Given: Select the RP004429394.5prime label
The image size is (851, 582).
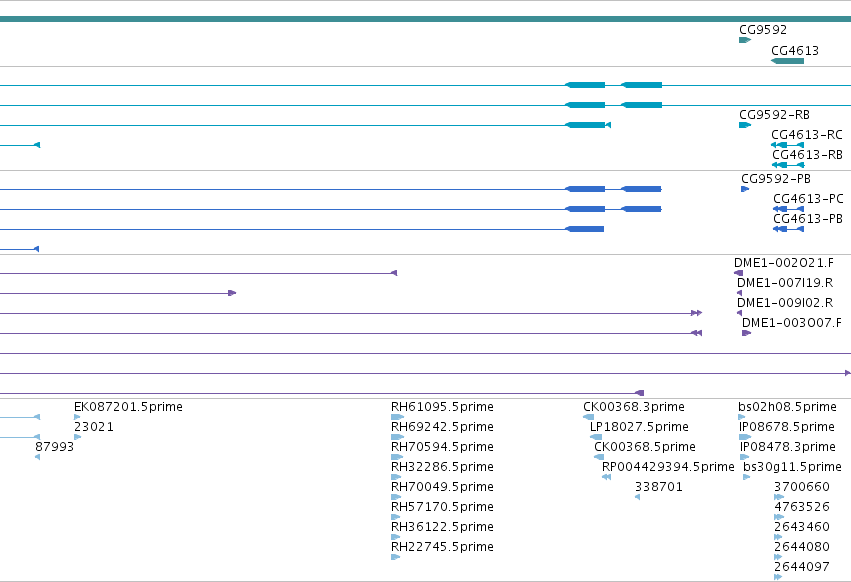Looking at the screenshot, I should click(x=668, y=467).
